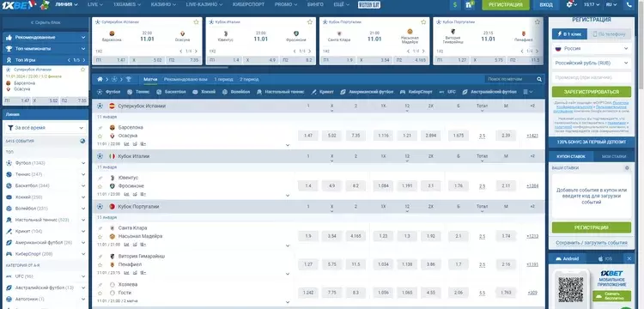Select Настольный теннис in sports bar
Viewport: 644px width, 309px height.
pyautogui.click(x=281, y=92)
